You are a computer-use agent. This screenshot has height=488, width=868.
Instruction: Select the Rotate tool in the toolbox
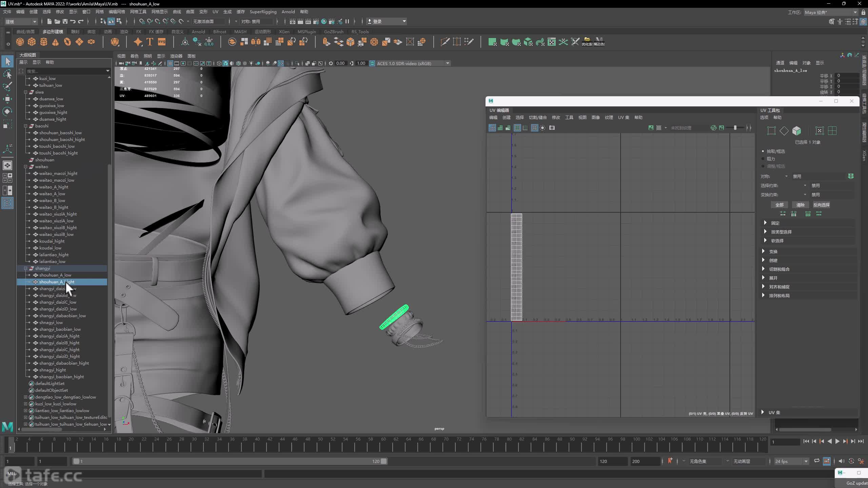(x=7, y=111)
